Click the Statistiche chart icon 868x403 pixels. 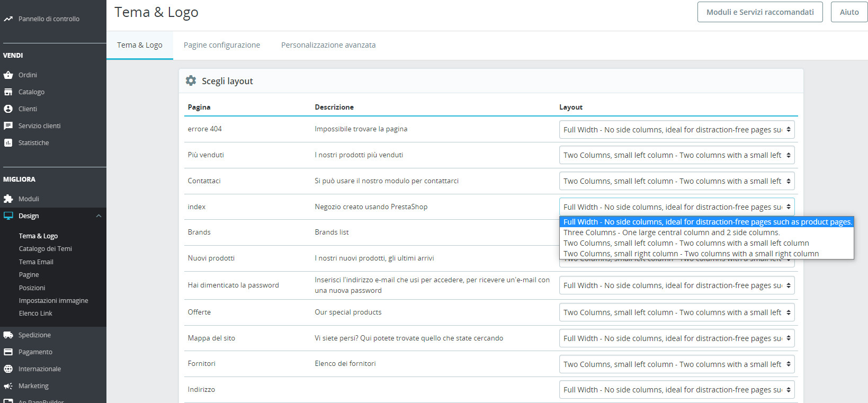point(8,143)
